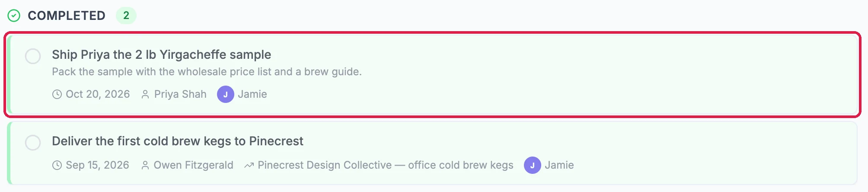Click Jamie's avatar on the Yirgacheffe task
The image size is (868, 192).
226,94
